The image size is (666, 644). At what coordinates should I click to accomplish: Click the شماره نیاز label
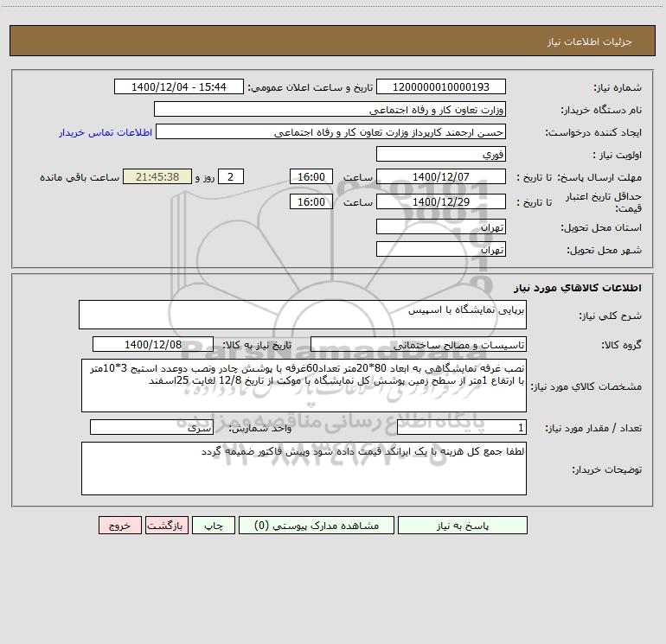click(618, 88)
